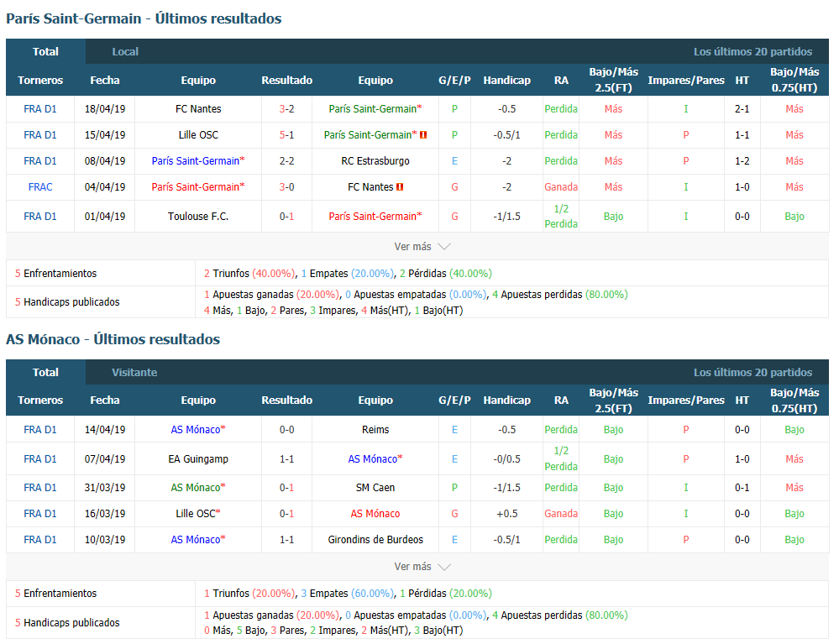This screenshot has width=839, height=644.
Task: Click Reims team name
Action: (375, 430)
